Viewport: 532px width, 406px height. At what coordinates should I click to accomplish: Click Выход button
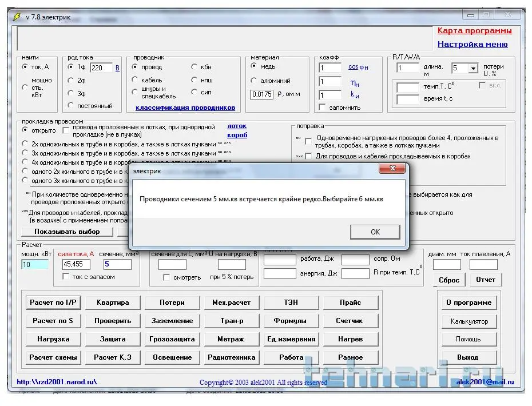469,357
